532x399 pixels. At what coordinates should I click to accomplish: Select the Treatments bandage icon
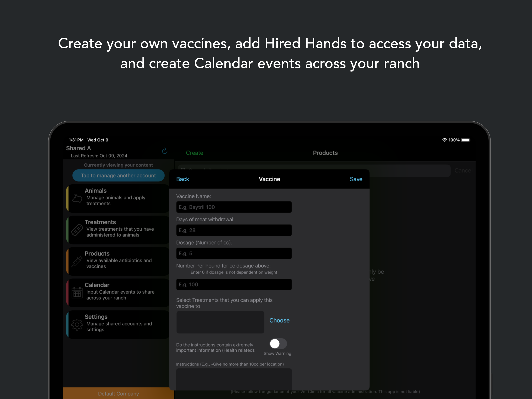(77, 230)
